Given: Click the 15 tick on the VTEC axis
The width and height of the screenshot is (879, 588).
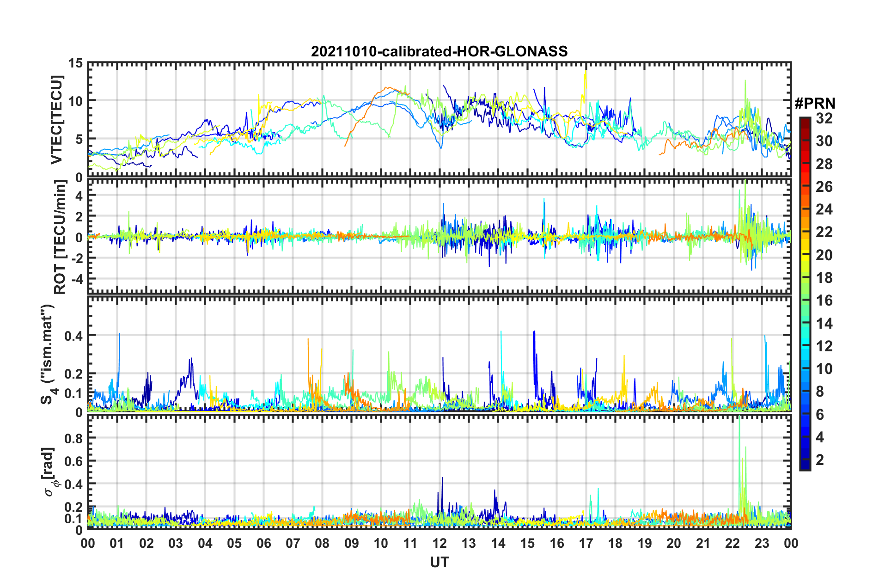Looking at the screenshot, I should tap(75, 63).
